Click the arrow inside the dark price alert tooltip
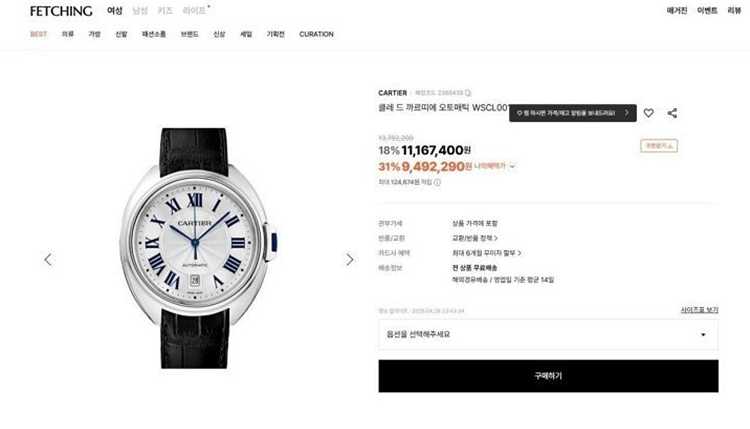750x429 pixels. (626, 113)
